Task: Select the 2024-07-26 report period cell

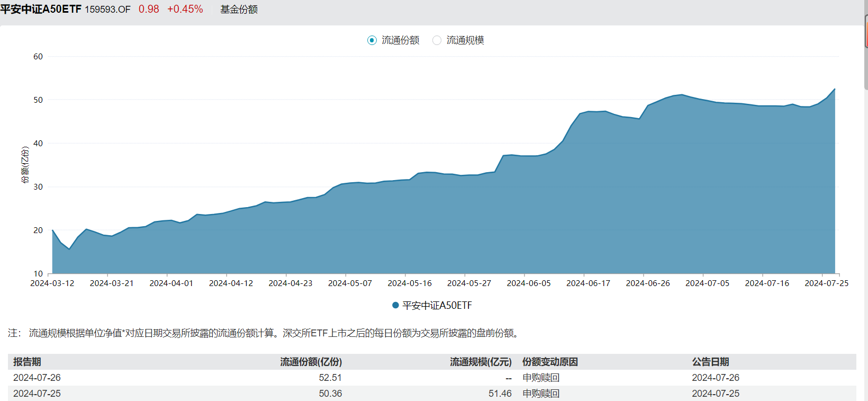Action: 37,378
